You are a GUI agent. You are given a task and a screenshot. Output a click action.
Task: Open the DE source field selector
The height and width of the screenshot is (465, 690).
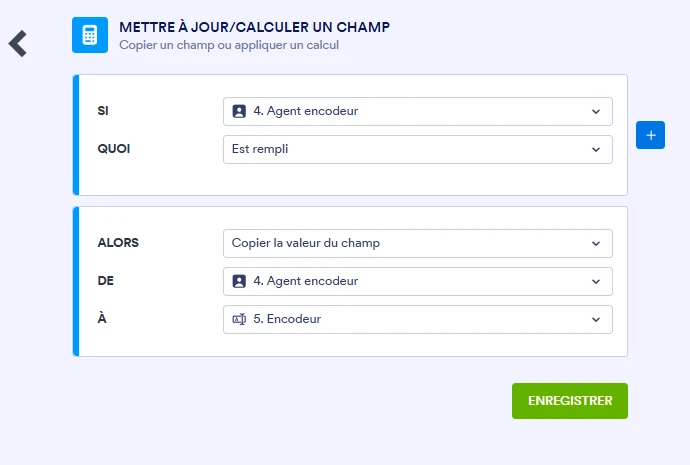pyautogui.click(x=400, y=281)
